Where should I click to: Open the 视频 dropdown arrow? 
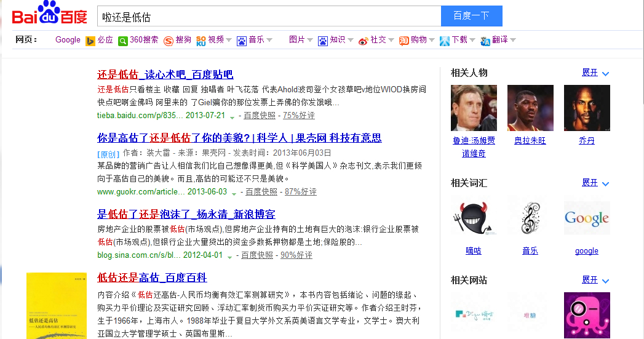pos(229,40)
